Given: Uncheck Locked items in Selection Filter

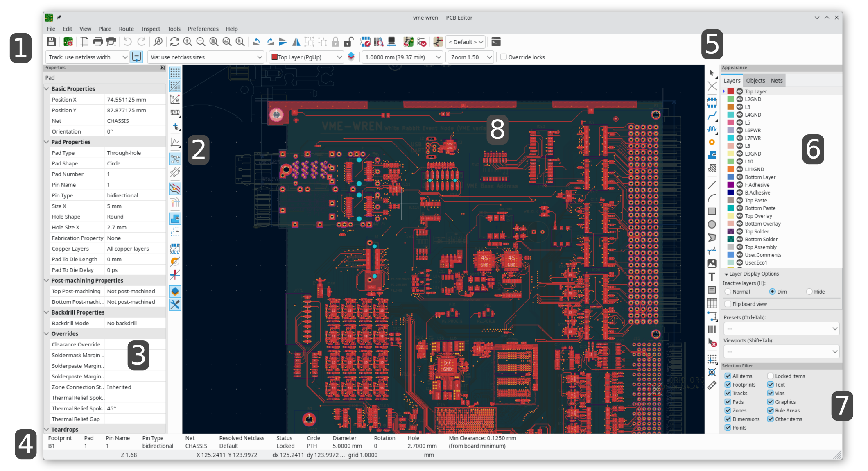Looking at the screenshot, I should [x=770, y=376].
